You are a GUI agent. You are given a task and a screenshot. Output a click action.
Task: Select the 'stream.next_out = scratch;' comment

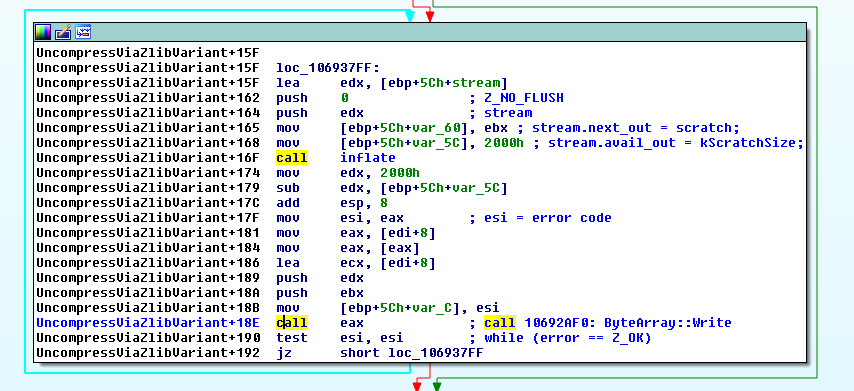pos(636,128)
